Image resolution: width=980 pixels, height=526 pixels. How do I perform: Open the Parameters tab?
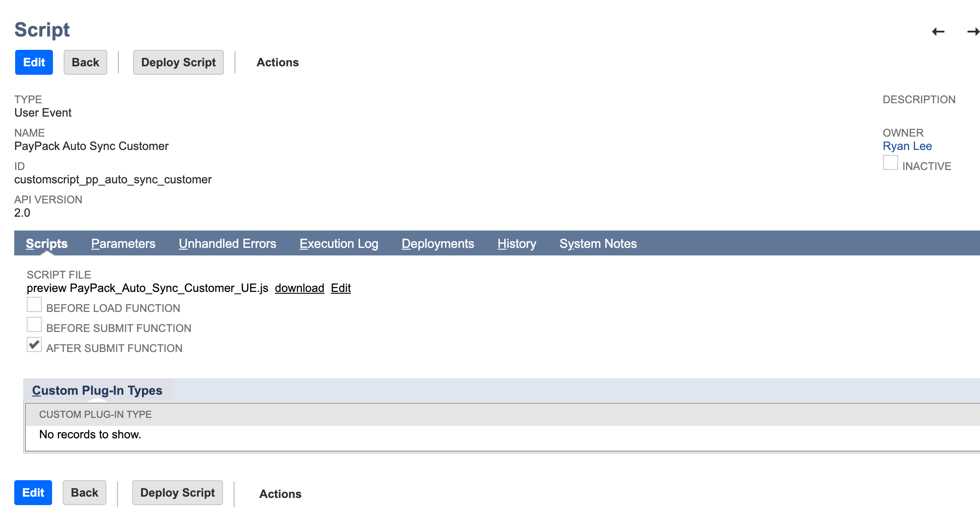[x=123, y=243]
